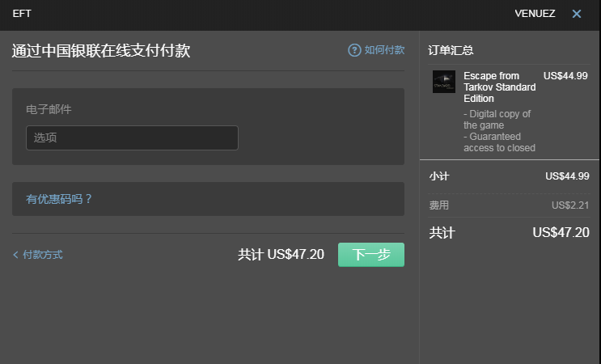Click the 共计 total in order summary
Screen dimensions: 601x364
[x=442, y=233]
